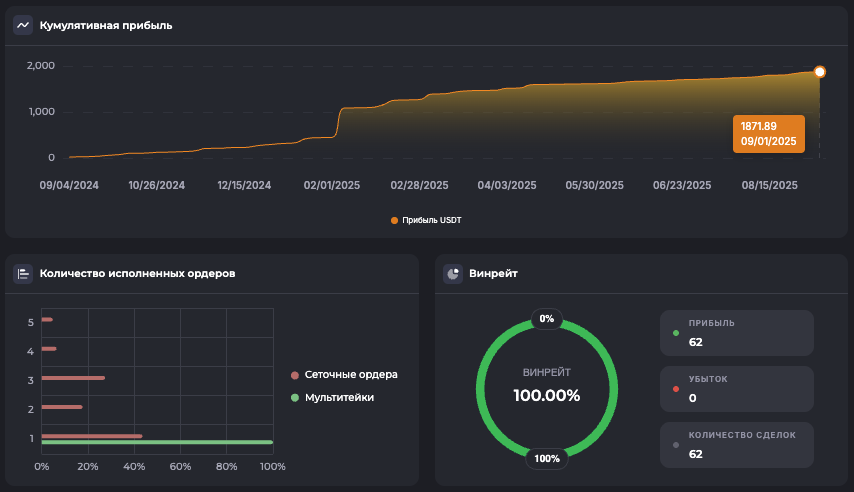This screenshot has width=854, height=492.
Task: Click the red dot beside УБЫТОК
Action: pyautogui.click(x=676, y=389)
